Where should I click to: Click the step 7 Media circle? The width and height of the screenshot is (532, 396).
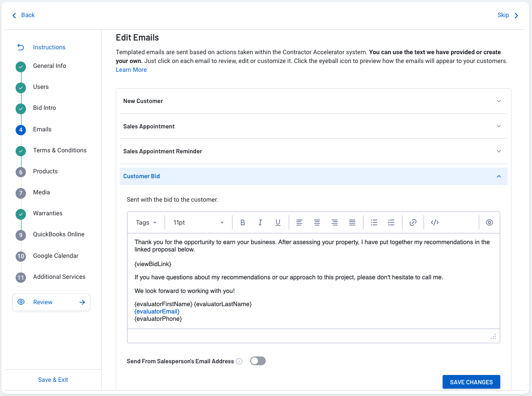[21, 193]
